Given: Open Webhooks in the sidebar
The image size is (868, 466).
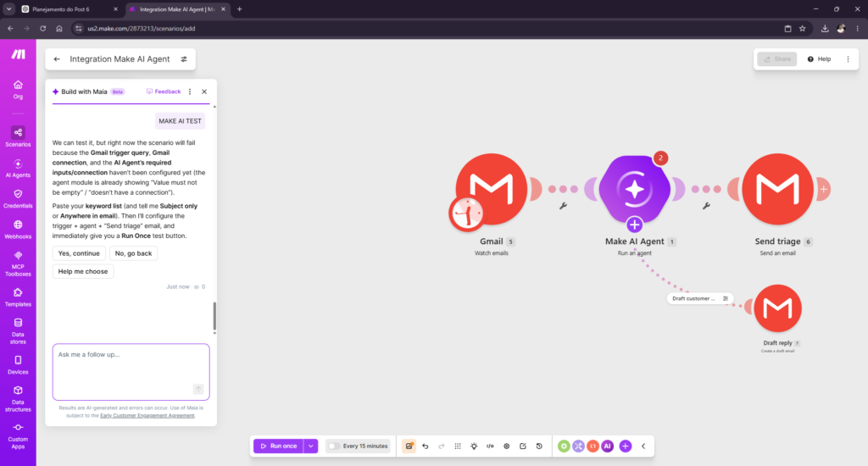Looking at the screenshot, I should (x=18, y=229).
